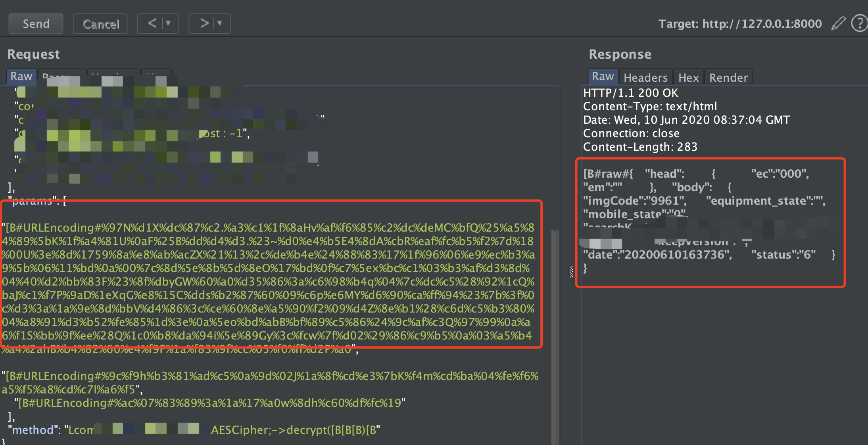
Task: Click the Send request button
Action: pos(36,24)
